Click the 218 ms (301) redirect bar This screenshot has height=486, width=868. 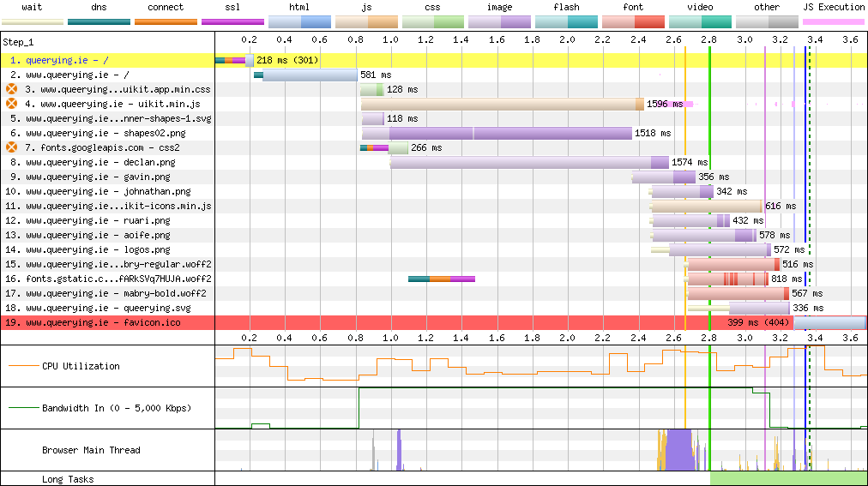click(234, 60)
